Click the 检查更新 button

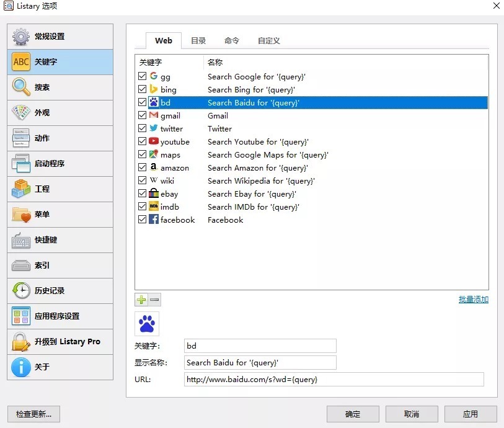(x=33, y=414)
